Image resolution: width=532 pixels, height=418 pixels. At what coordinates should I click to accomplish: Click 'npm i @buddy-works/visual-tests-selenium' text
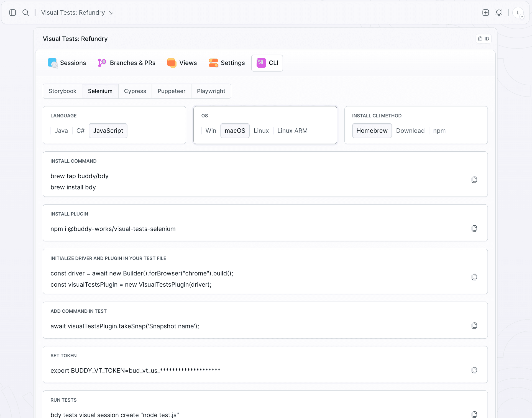tap(113, 229)
